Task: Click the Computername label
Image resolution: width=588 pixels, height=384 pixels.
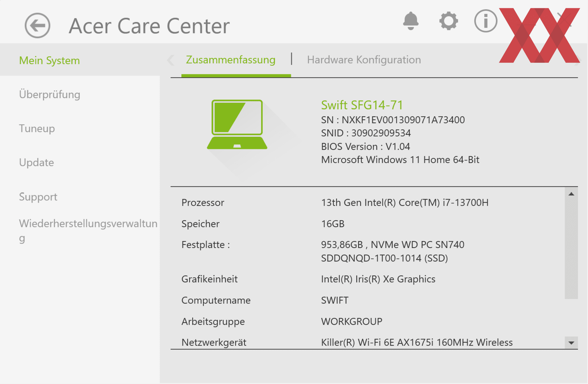Action: 216,300
